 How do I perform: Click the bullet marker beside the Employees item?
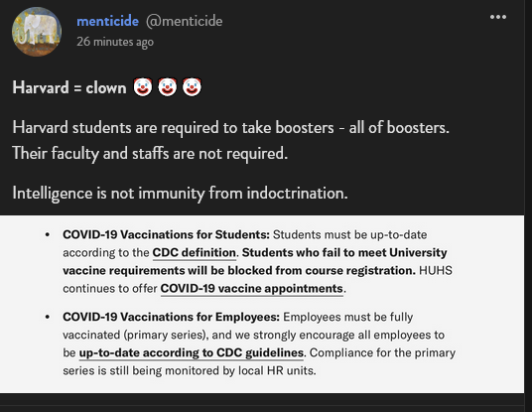[x=48, y=317]
